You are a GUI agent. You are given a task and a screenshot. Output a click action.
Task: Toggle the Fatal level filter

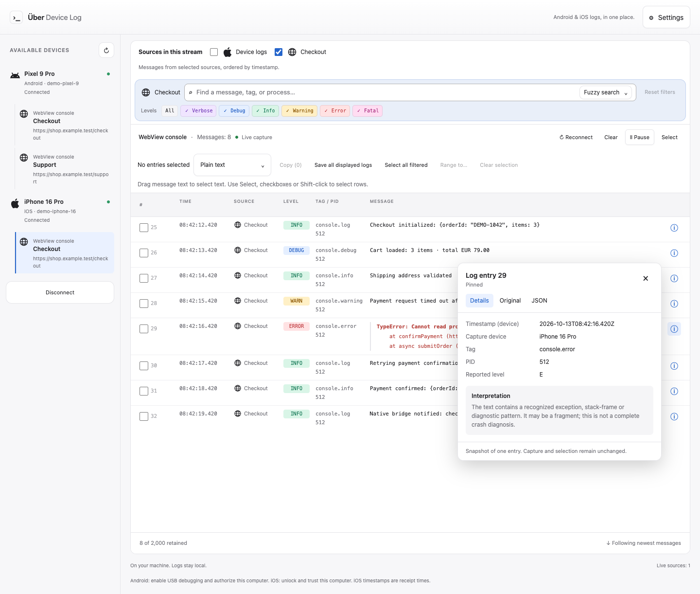[x=367, y=111]
